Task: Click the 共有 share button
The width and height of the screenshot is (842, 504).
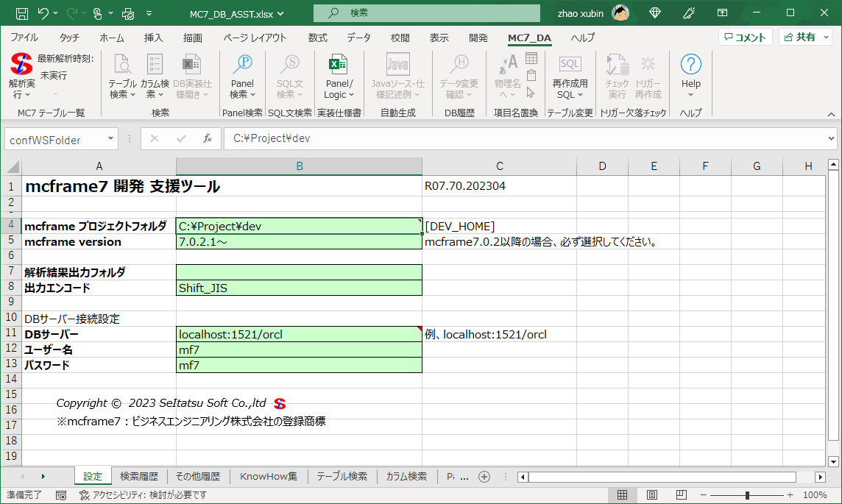Action: (x=805, y=38)
